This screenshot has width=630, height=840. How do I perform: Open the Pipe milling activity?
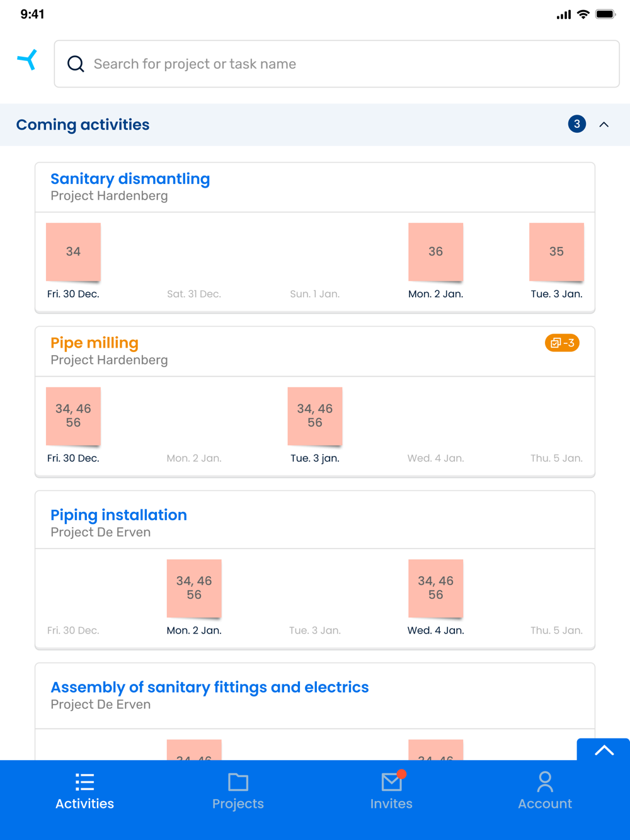[x=94, y=343]
